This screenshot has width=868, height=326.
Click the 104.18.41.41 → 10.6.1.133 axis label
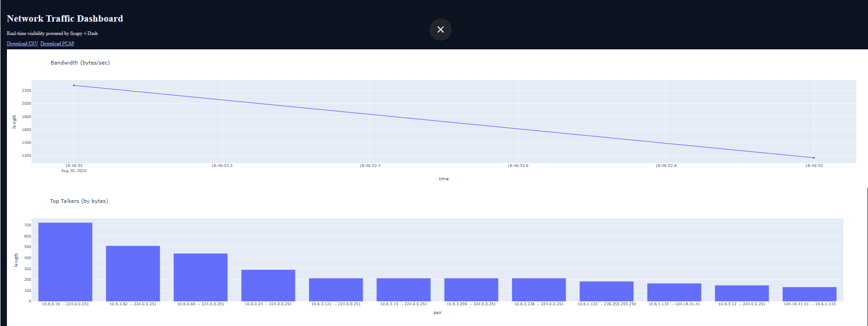tap(809, 304)
